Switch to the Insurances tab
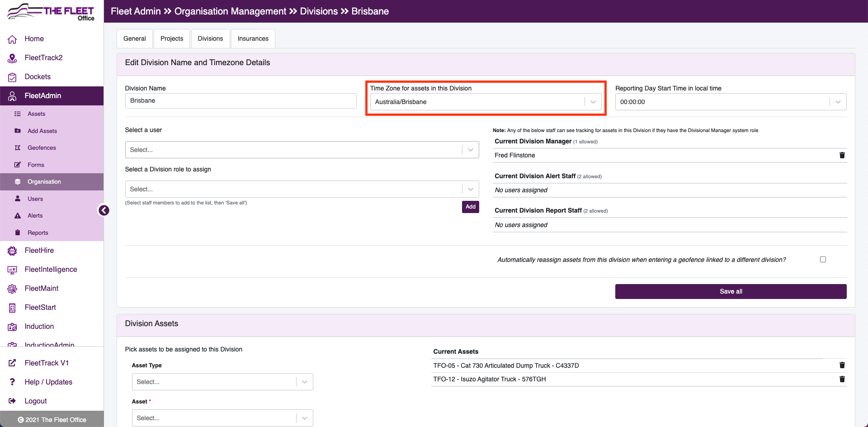Viewport: 868px width, 427px height. tap(253, 38)
